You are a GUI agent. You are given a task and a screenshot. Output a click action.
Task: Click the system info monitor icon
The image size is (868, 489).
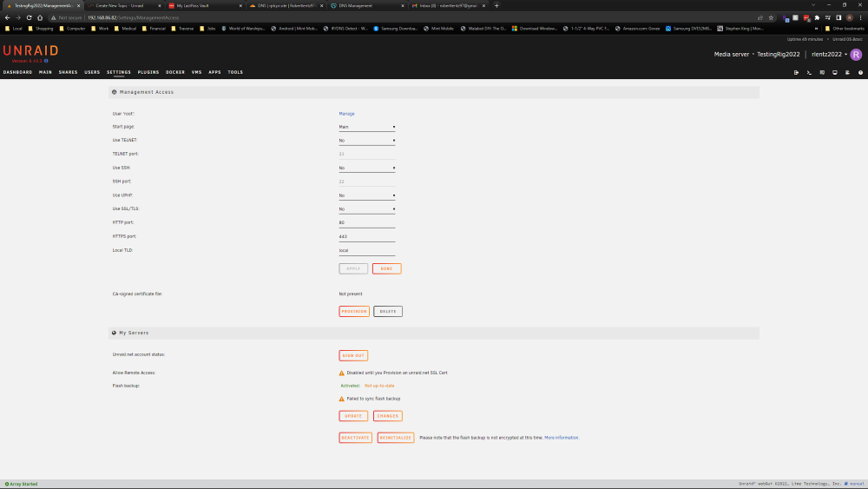[835, 73]
